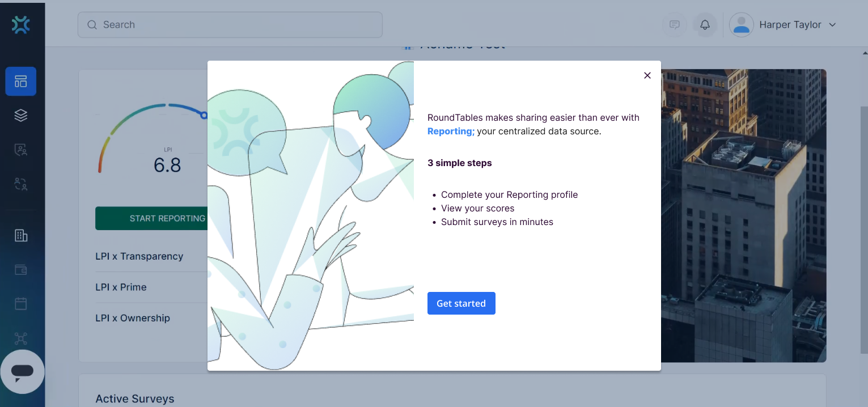
Task: Open the calendar icon in sidebar
Action: pyautogui.click(x=21, y=304)
